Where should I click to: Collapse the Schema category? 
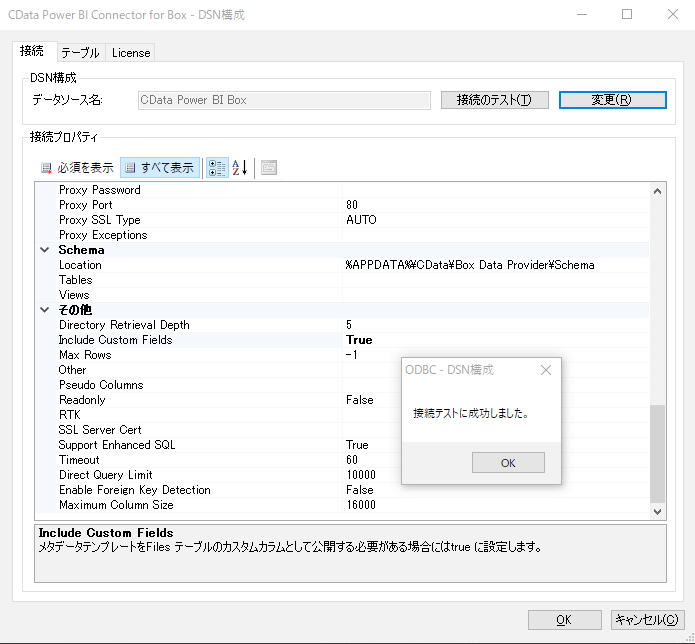click(45, 250)
